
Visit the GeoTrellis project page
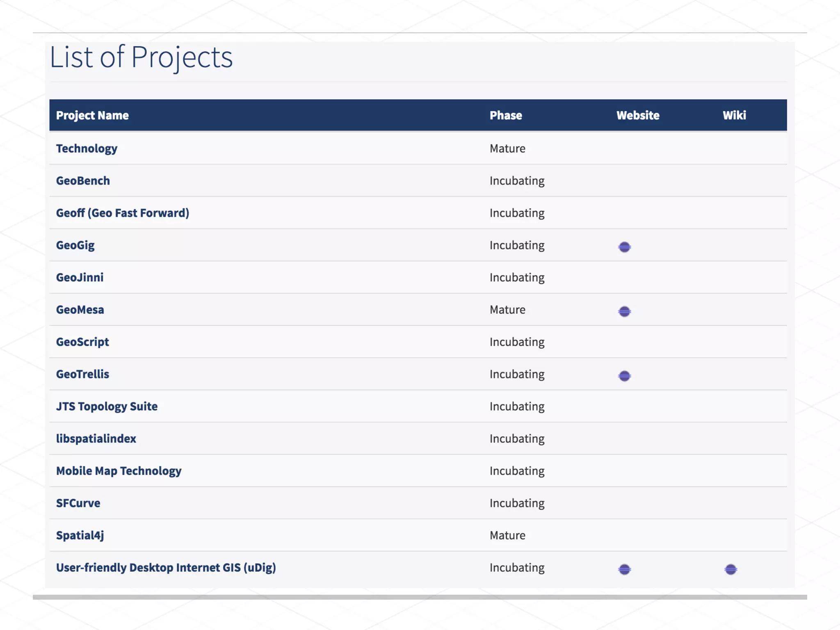pos(82,374)
